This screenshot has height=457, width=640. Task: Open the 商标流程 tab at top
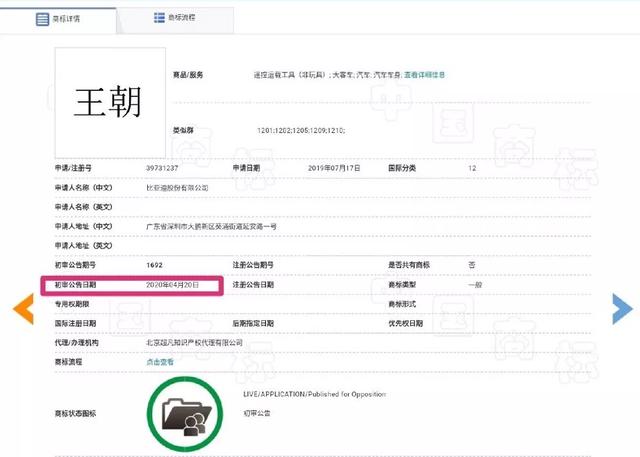click(x=176, y=18)
